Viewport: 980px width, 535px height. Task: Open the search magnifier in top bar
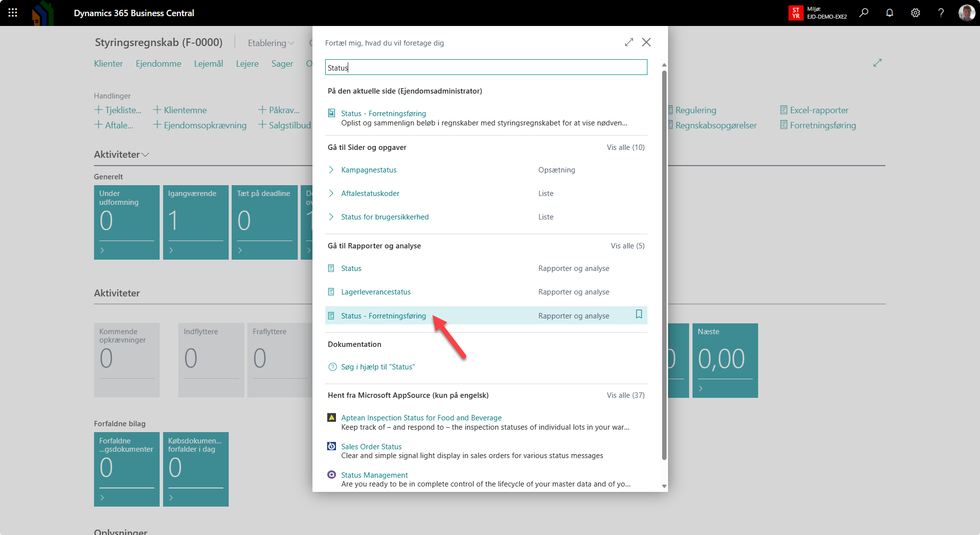point(863,13)
